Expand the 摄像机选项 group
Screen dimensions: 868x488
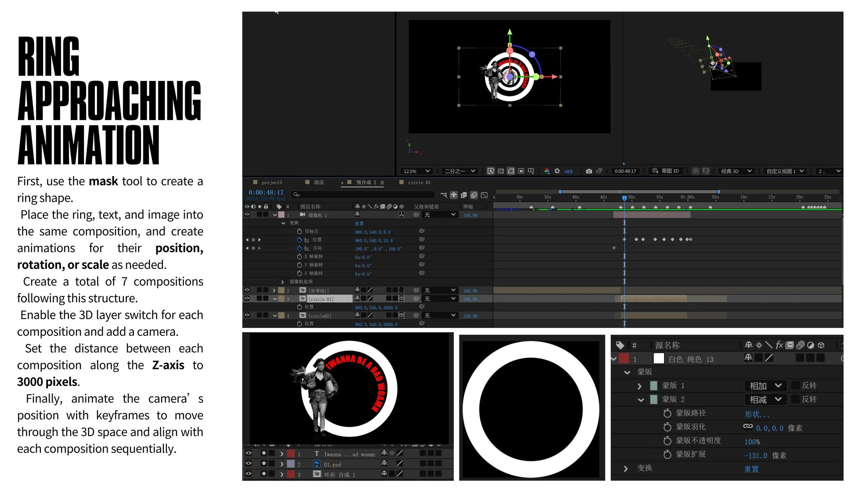pos(282,282)
